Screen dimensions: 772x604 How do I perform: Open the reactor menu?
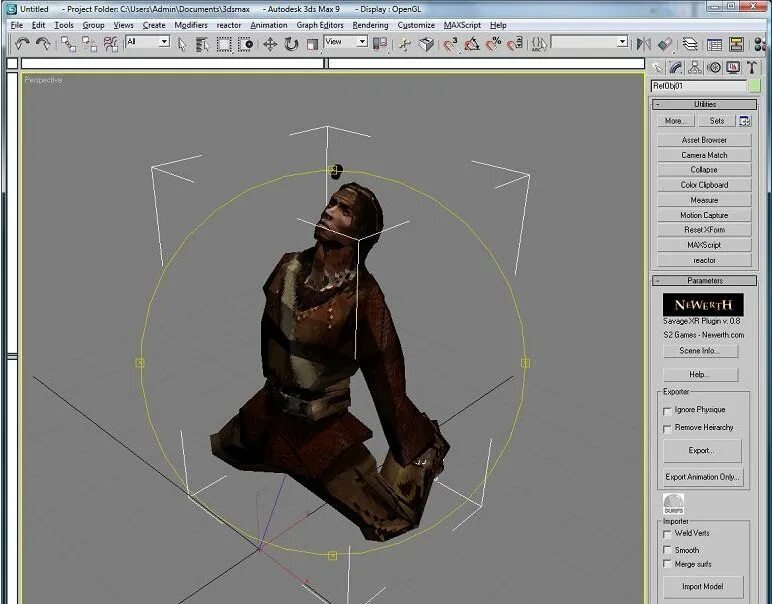coord(229,25)
